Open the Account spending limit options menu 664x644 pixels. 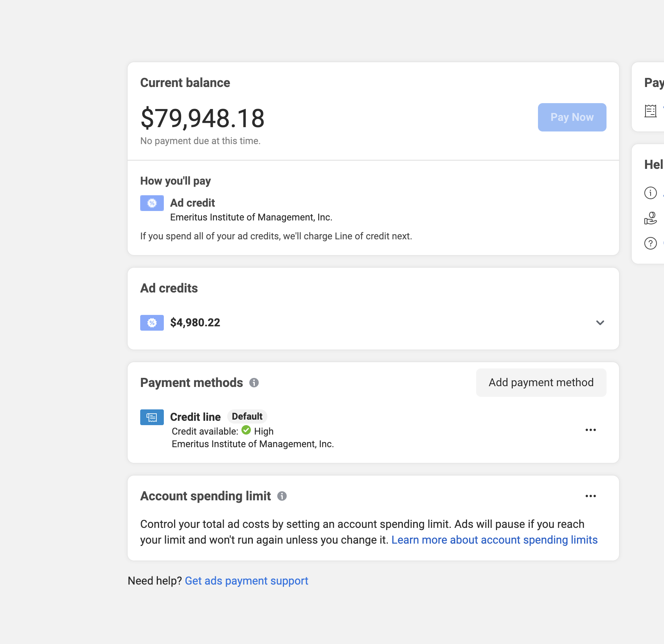click(590, 496)
